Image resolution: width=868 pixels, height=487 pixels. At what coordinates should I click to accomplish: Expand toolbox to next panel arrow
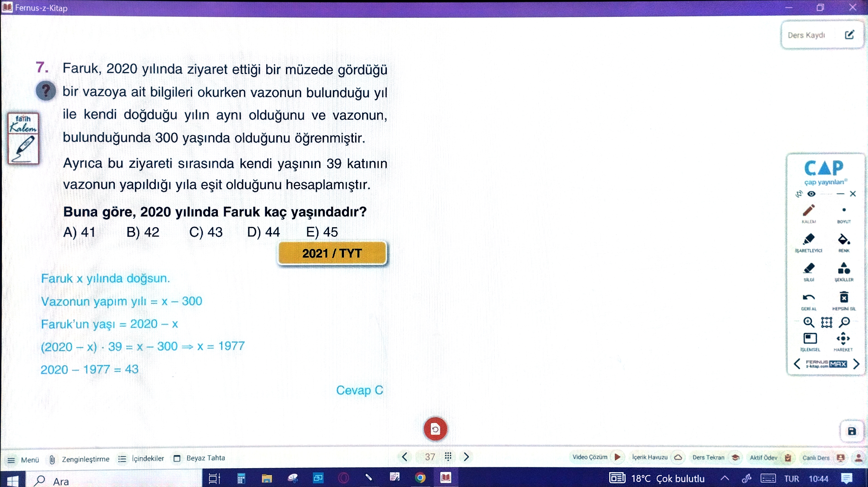[856, 364]
